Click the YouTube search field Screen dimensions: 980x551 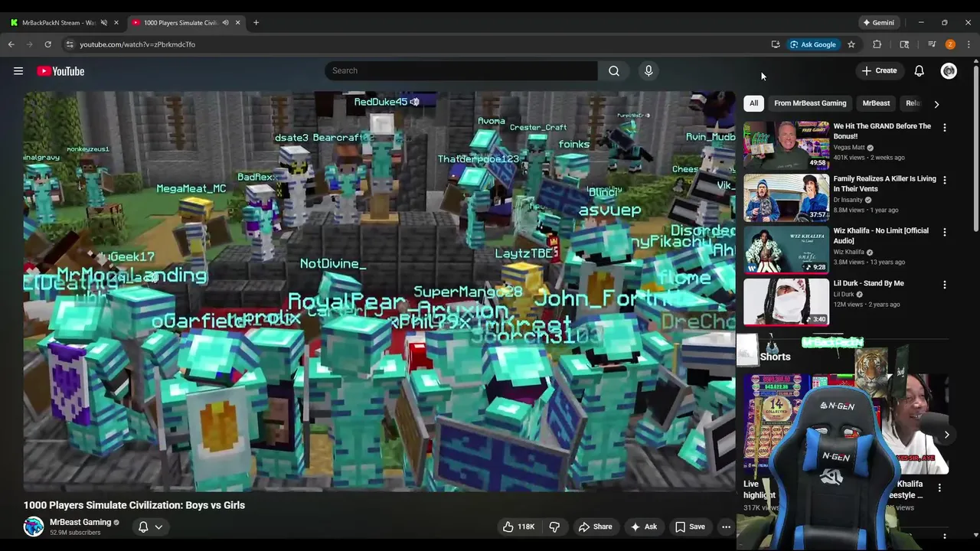pyautogui.click(x=461, y=70)
